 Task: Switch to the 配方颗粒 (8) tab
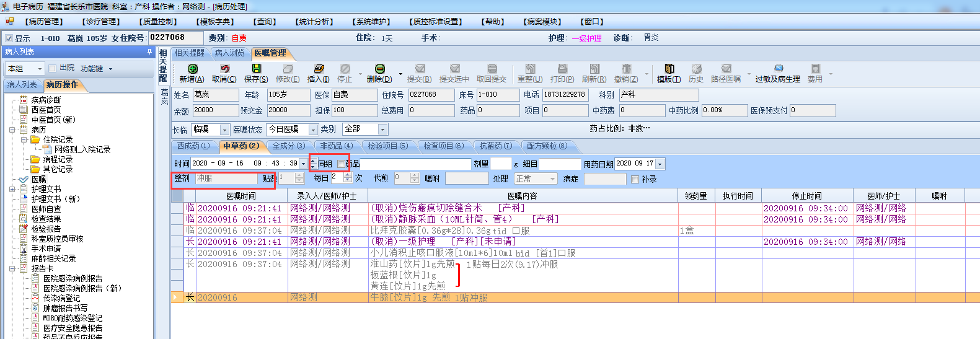546,146
